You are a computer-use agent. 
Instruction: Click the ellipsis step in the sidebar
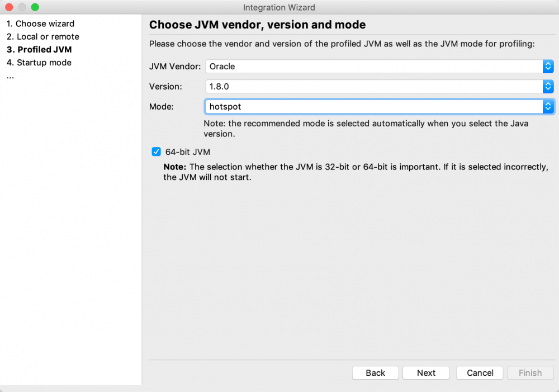coord(10,75)
